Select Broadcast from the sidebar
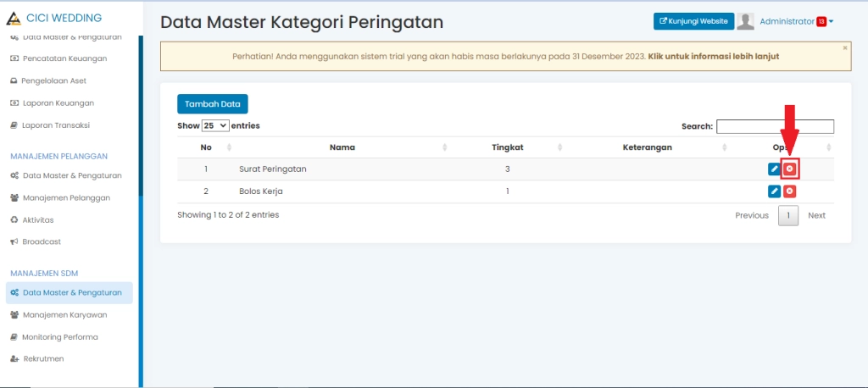The width and height of the screenshot is (868, 388). [x=41, y=241]
